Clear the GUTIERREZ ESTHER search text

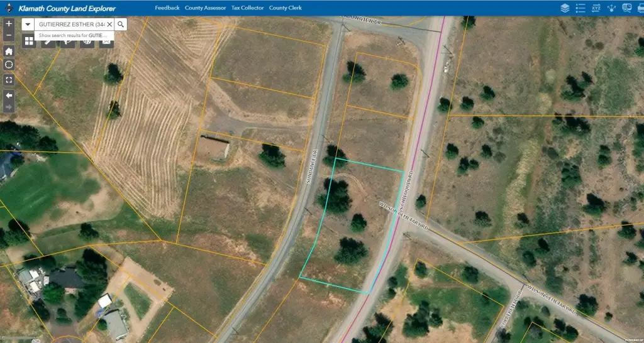click(x=109, y=24)
